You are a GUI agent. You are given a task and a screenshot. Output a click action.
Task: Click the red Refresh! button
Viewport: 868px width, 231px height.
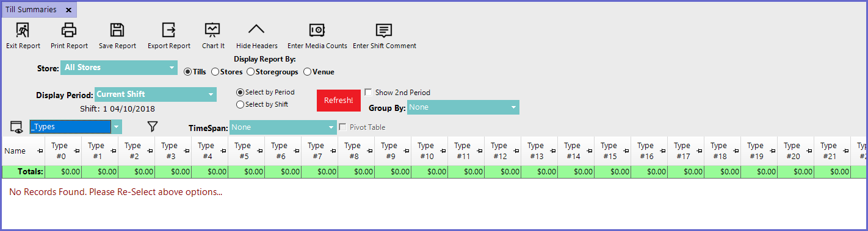click(x=338, y=101)
